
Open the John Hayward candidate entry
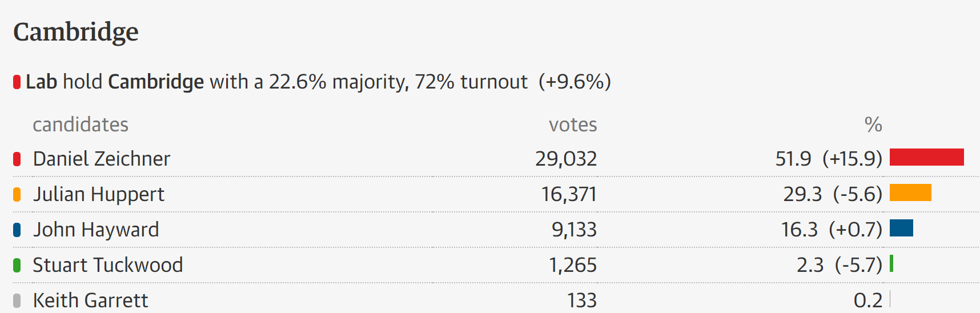click(96, 230)
